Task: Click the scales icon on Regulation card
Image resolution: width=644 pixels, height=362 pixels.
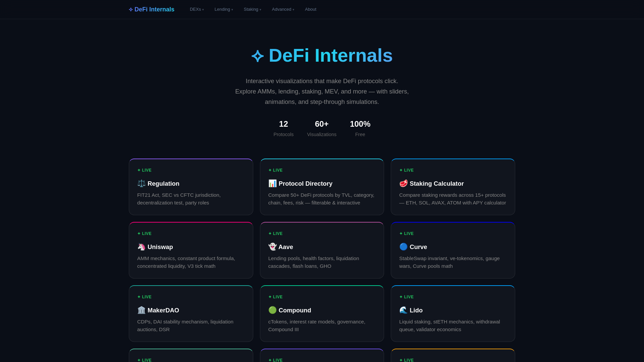Action: tap(141, 183)
